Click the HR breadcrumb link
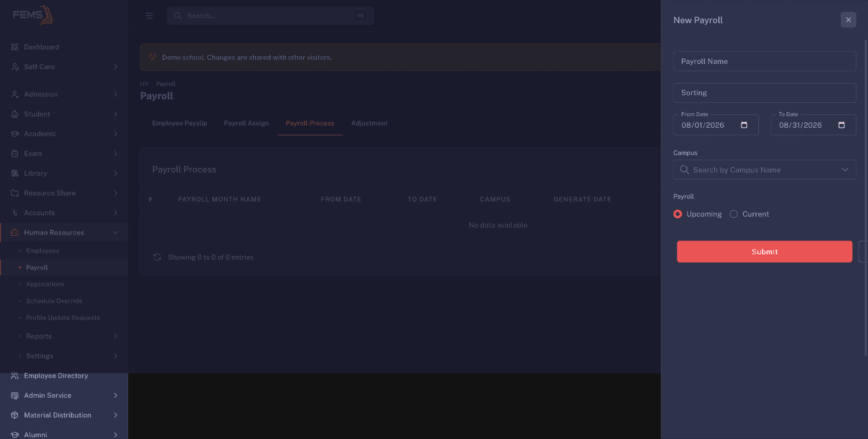The width and height of the screenshot is (868, 439). pos(144,84)
